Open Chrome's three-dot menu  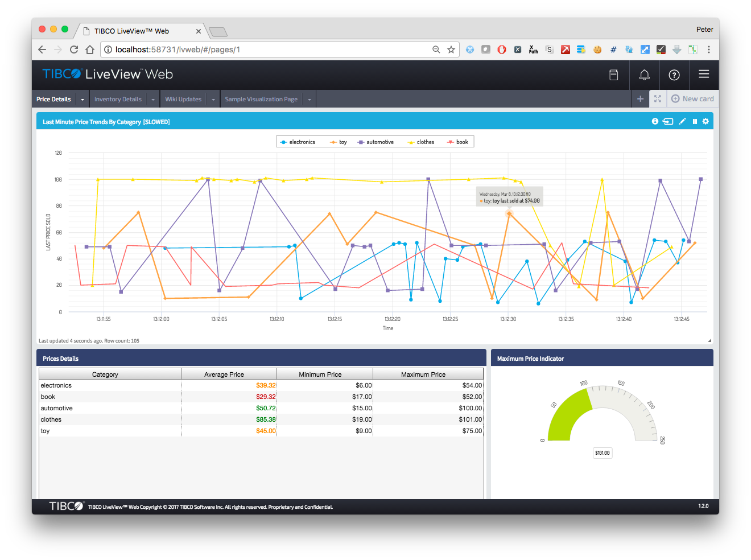(x=709, y=50)
